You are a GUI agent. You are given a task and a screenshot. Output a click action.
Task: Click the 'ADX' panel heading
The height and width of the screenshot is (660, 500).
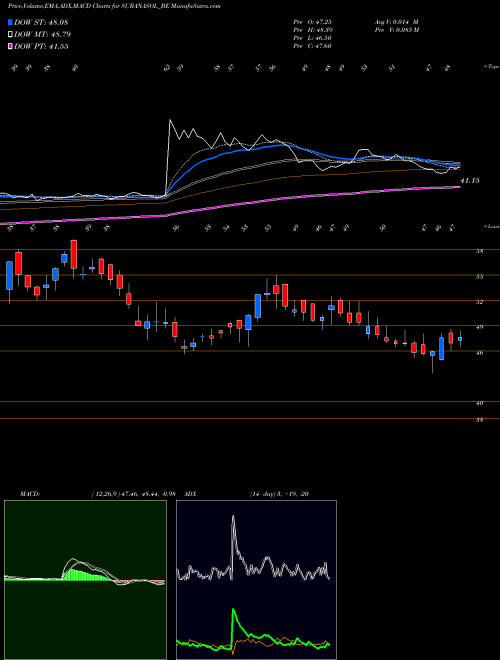[x=190, y=494]
